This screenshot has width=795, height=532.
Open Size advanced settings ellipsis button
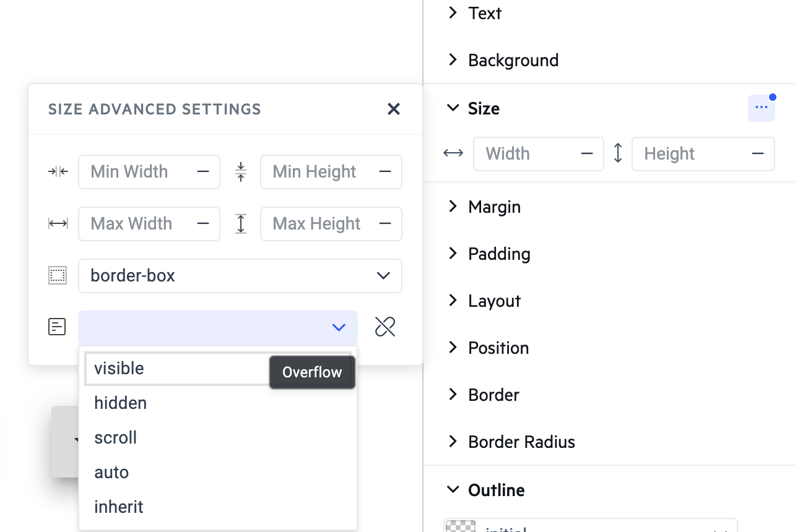761,108
